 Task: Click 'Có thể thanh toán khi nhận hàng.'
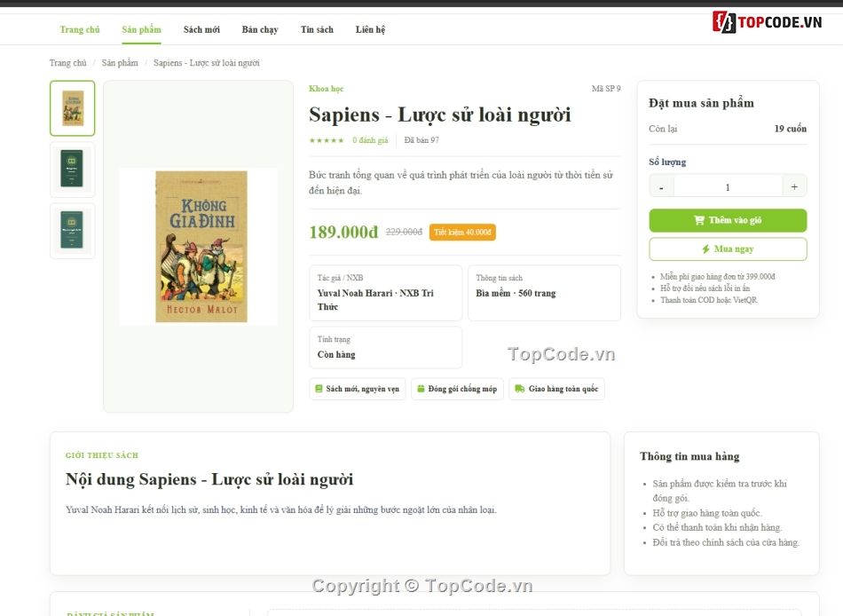click(717, 527)
